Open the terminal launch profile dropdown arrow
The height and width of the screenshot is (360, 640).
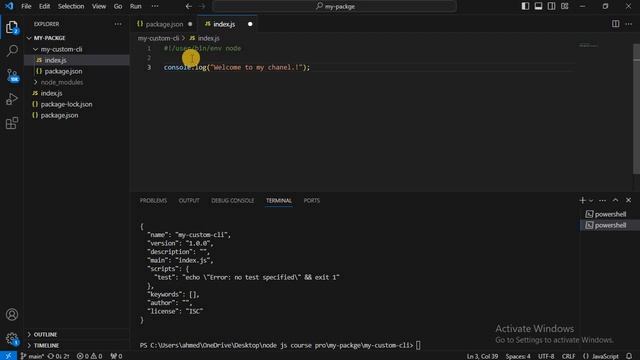[x=591, y=200]
